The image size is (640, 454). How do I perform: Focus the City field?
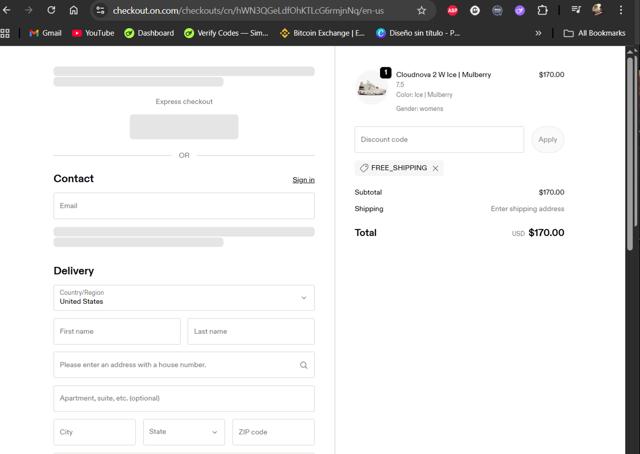pos(94,432)
